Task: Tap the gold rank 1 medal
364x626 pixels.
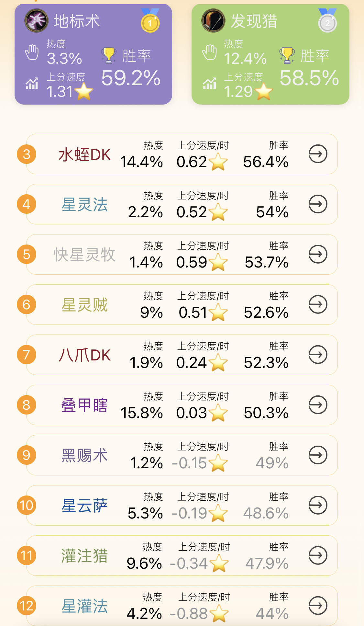Action: pyautogui.click(x=150, y=22)
